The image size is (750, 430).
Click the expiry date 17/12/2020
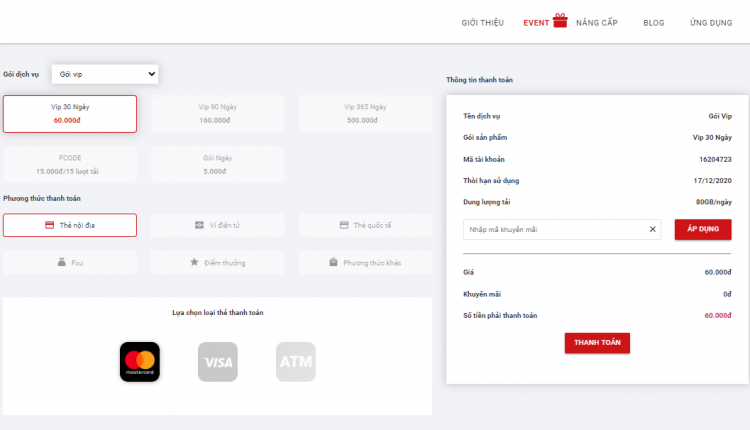coord(712,181)
